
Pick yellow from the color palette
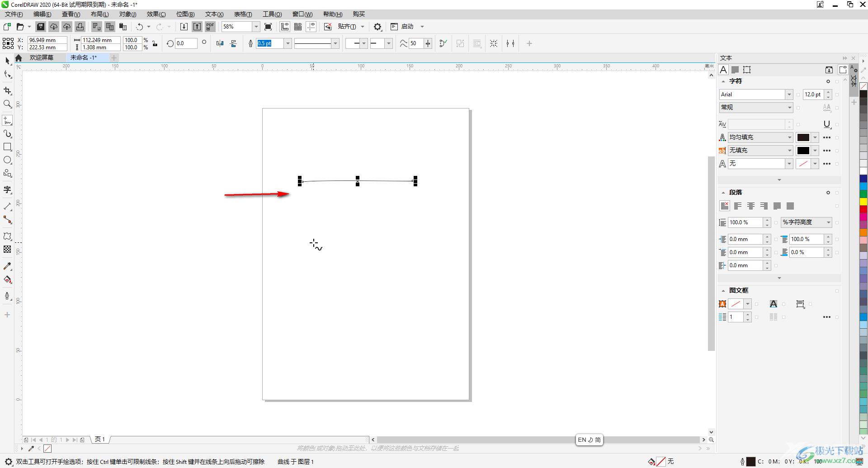point(863,202)
